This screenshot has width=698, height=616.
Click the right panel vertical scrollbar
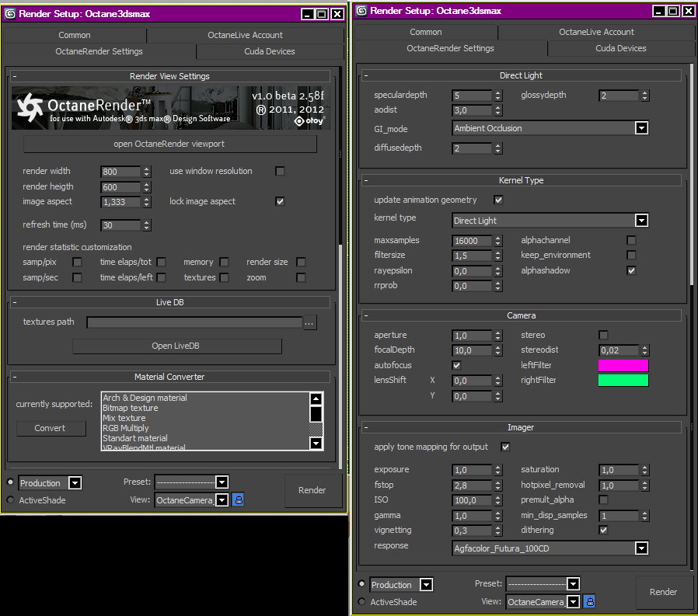click(691, 174)
